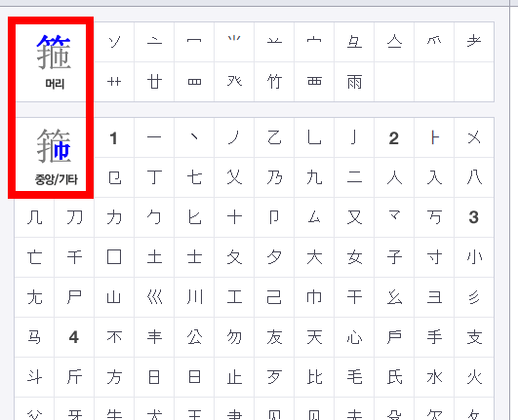
Task: Choose the 寸 inch component
Action: tap(434, 257)
